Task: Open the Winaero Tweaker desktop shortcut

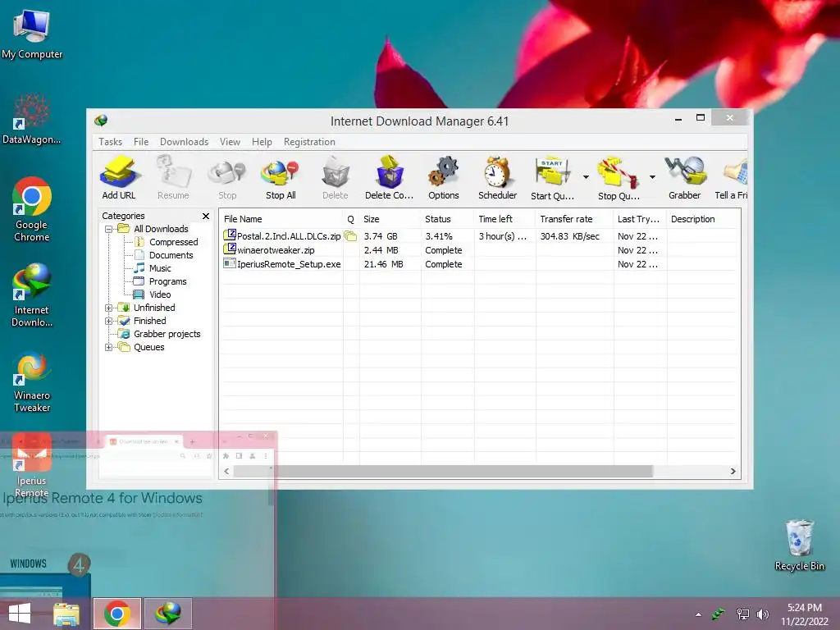Action: [32, 382]
